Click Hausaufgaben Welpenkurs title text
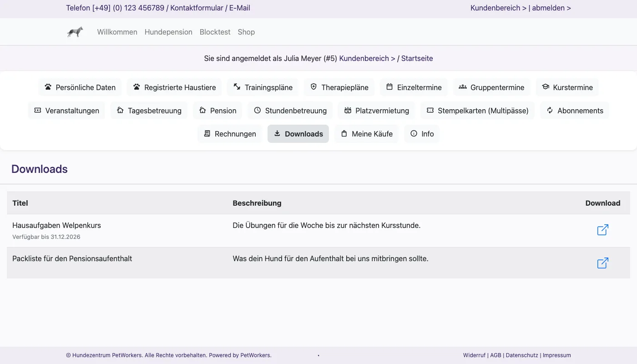 (56, 225)
